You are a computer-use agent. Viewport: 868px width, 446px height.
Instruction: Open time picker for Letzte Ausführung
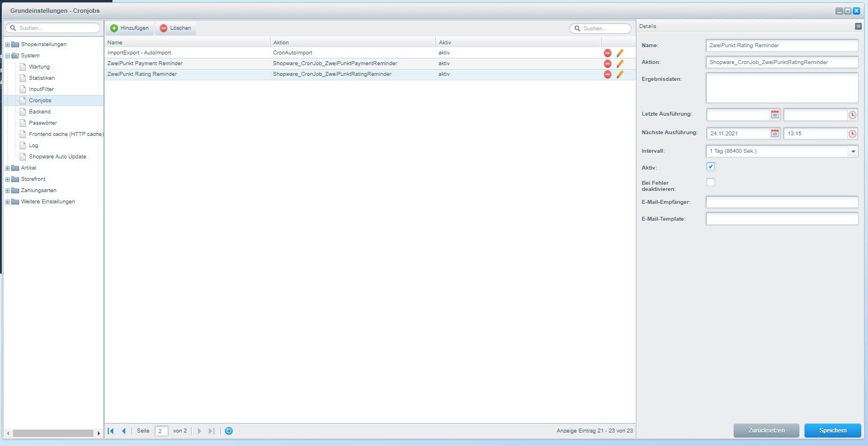pos(853,115)
